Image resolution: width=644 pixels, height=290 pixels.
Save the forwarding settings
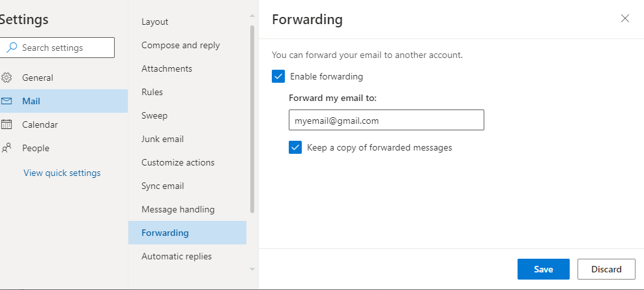click(543, 269)
